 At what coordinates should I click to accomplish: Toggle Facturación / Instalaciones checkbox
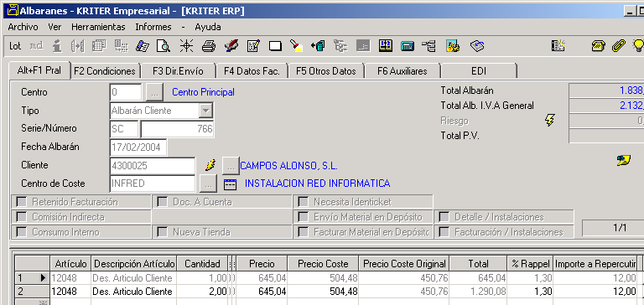tap(444, 232)
